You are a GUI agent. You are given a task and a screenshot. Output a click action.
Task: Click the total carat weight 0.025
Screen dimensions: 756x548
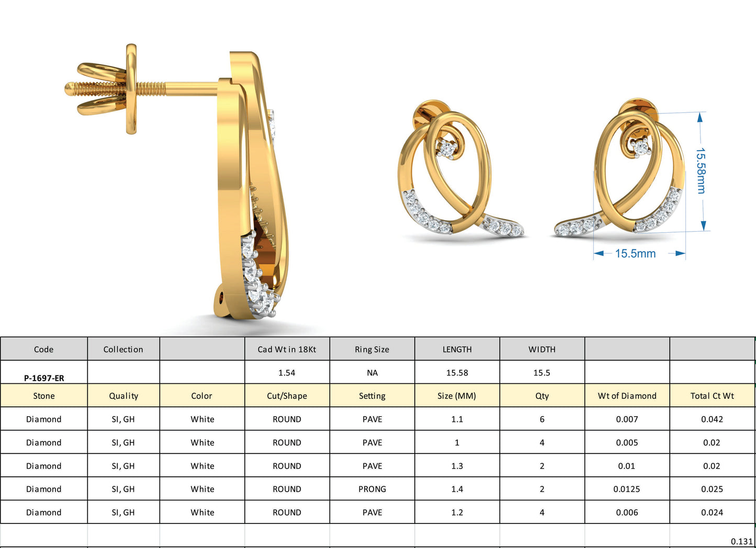click(x=712, y=489)
